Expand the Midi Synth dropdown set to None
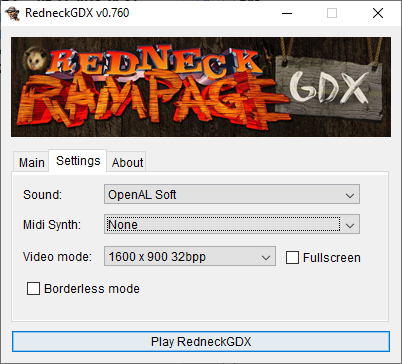Image resolution: width=402 pixels, height=364 pixels. tap(232, 224)
